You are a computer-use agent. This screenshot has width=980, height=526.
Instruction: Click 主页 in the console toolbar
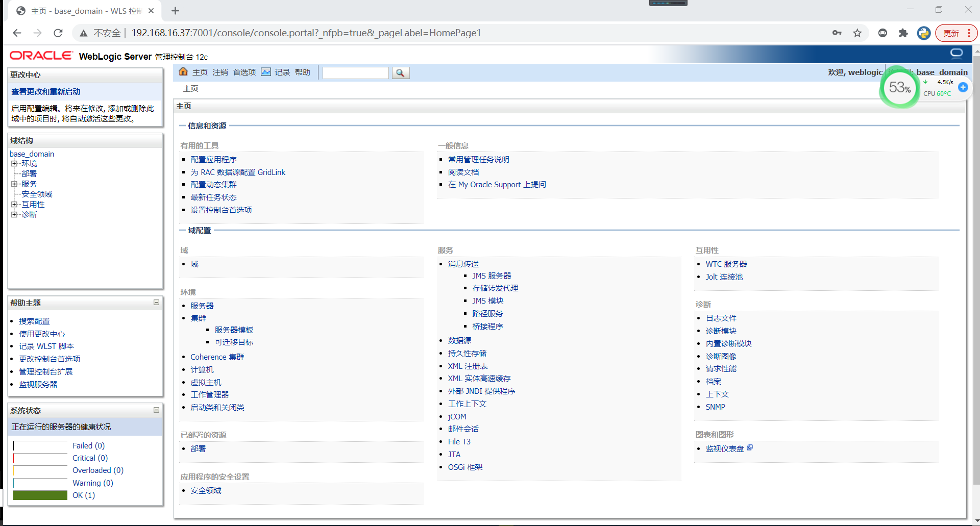point(200,72)
